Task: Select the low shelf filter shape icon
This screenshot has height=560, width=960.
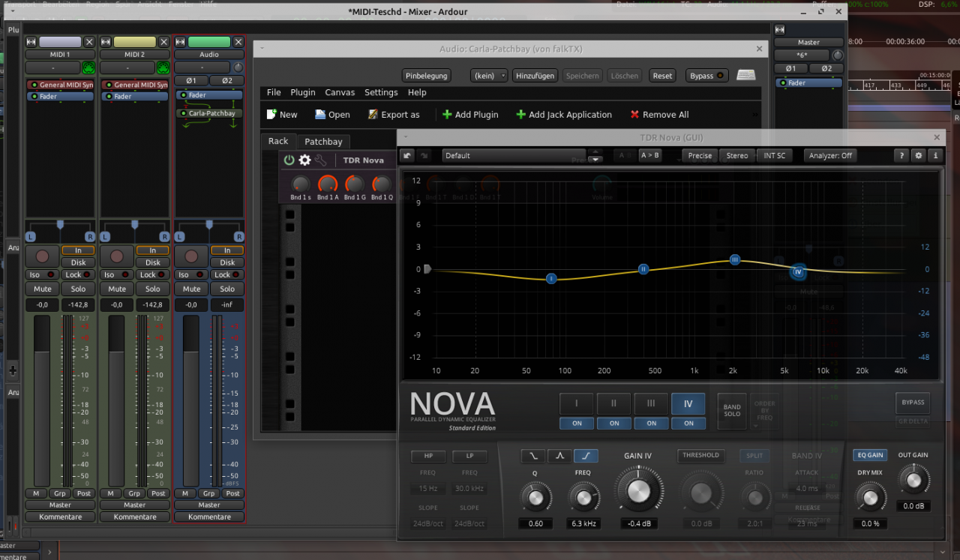Action: pos(533,455)
